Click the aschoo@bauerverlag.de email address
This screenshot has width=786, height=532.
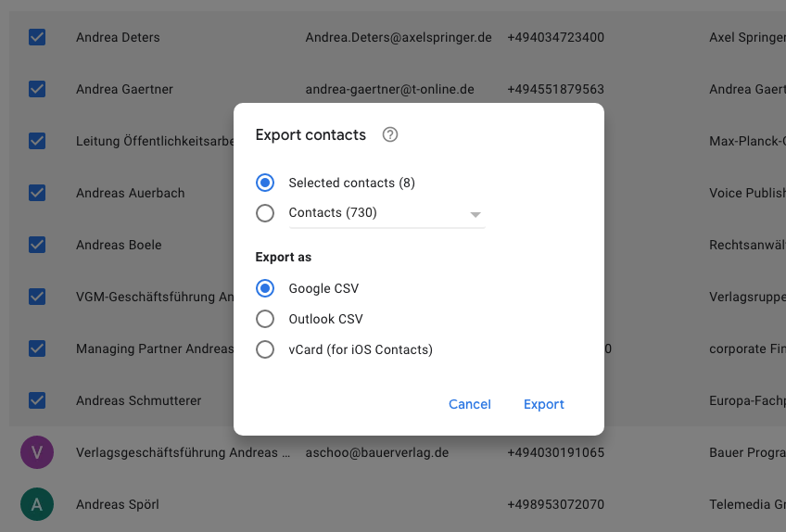pos(377,452)
